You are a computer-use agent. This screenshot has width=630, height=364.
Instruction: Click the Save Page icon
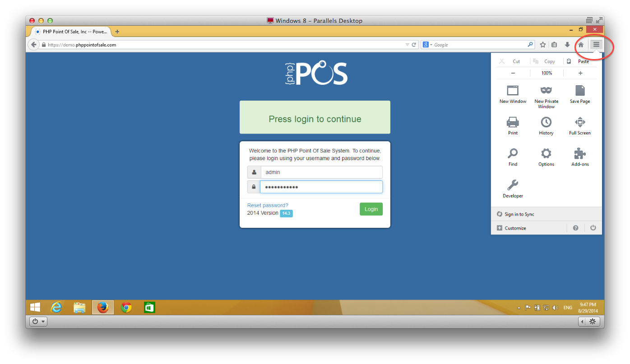coord(580,91)
